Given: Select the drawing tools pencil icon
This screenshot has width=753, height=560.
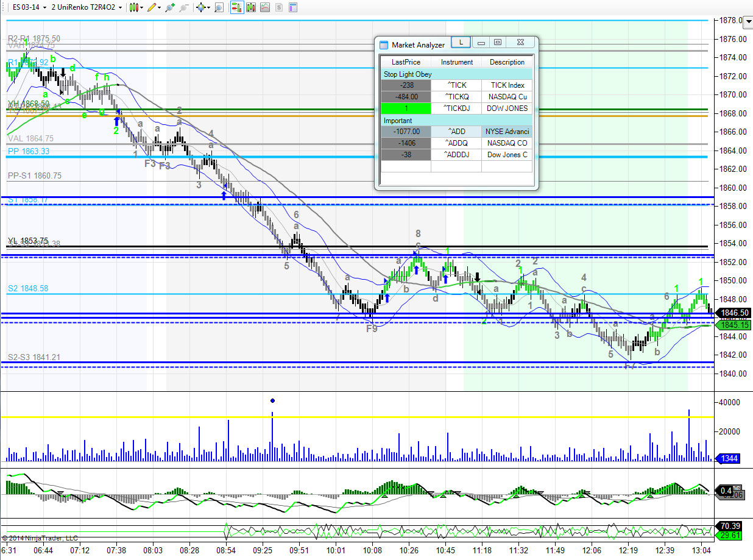Looking at the screenshot, I should click(x=152, y=7).
